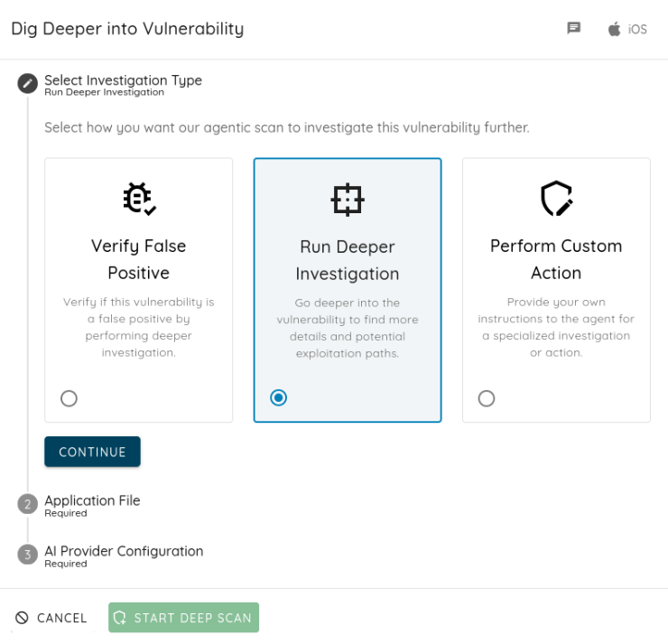Select the Perform Custom Action radio button
The height and width of the screenshot is (644, 668).
487,398
